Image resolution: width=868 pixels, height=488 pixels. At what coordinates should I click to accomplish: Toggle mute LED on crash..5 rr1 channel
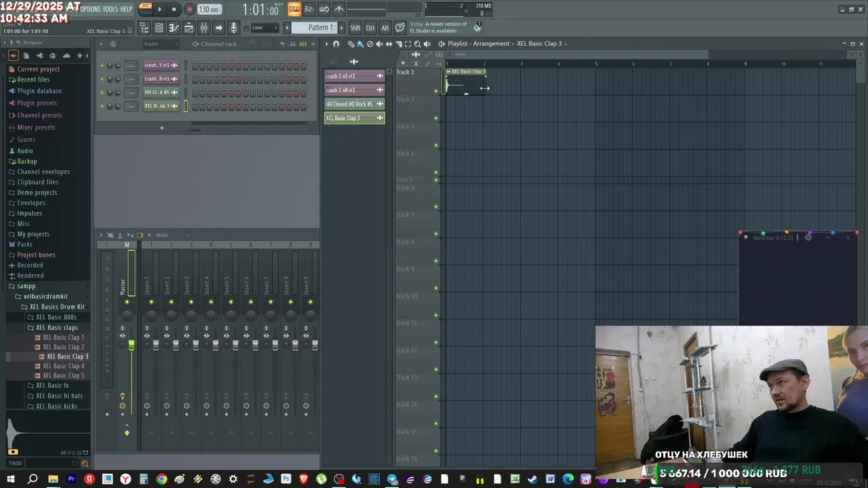102,66
